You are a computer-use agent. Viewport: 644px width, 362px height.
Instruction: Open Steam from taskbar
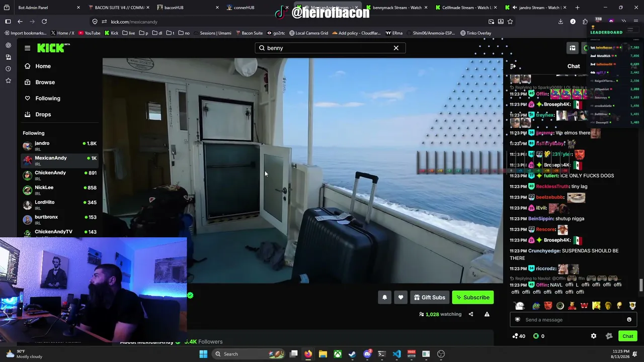coord(352,354)
